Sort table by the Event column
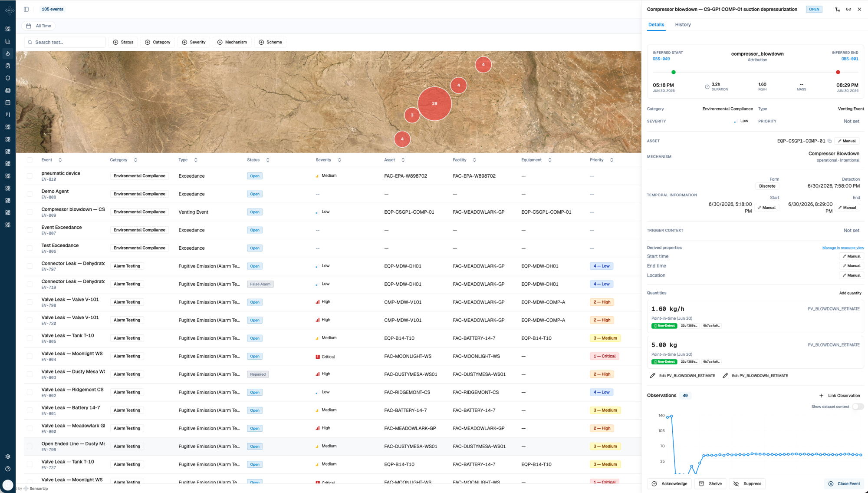 52,160
